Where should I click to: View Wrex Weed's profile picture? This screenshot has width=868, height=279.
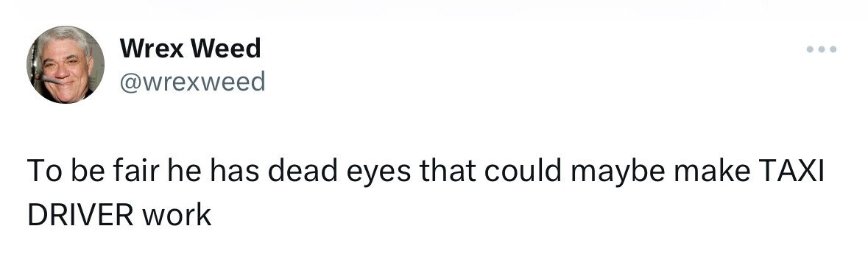click(66, 65)
